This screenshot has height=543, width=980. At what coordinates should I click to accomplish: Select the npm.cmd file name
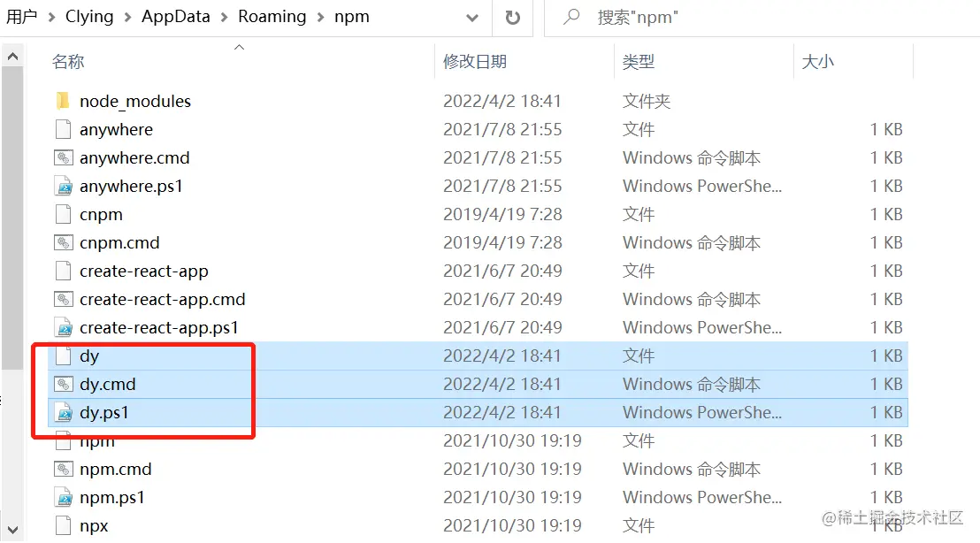point(116,470)
